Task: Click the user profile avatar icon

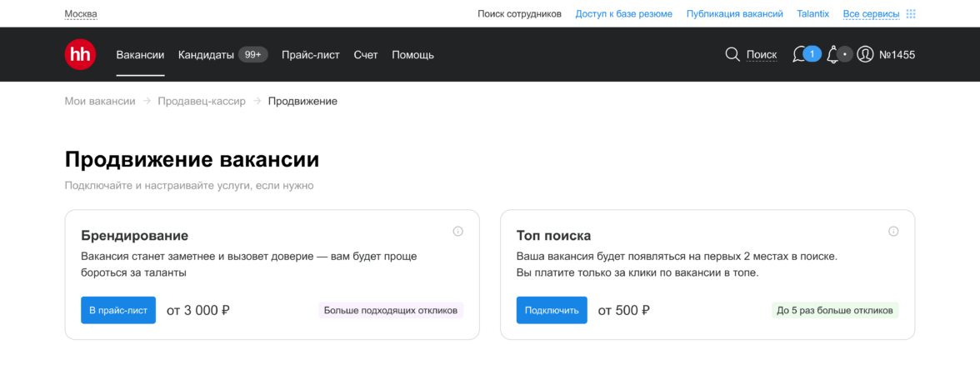Action: click(x=865, y=55)
